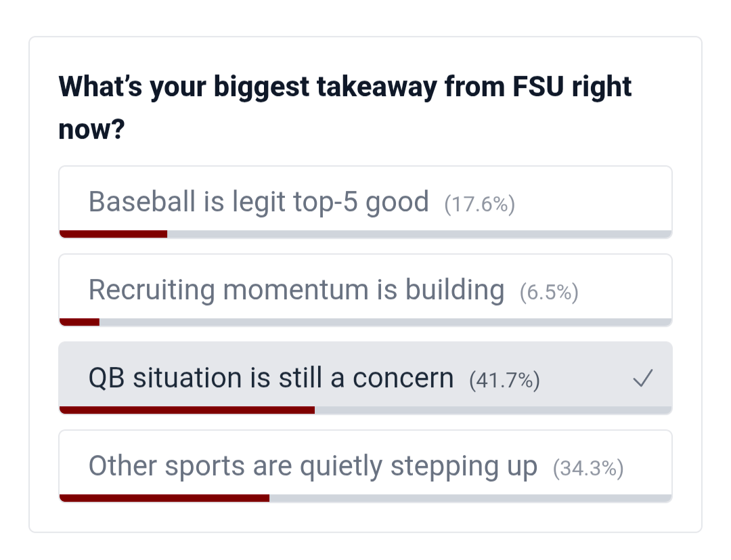The height and width of the screenshot is (560, 731).
Task: Select "Baseball is legit top-5 good" option
Action: click(259, 202)
